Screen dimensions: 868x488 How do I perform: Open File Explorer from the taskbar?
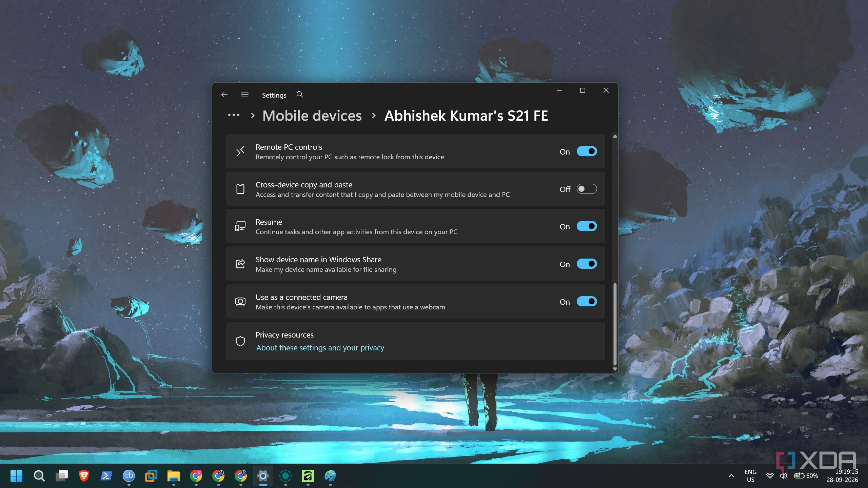pyautogui.click(x=173, y=476)
